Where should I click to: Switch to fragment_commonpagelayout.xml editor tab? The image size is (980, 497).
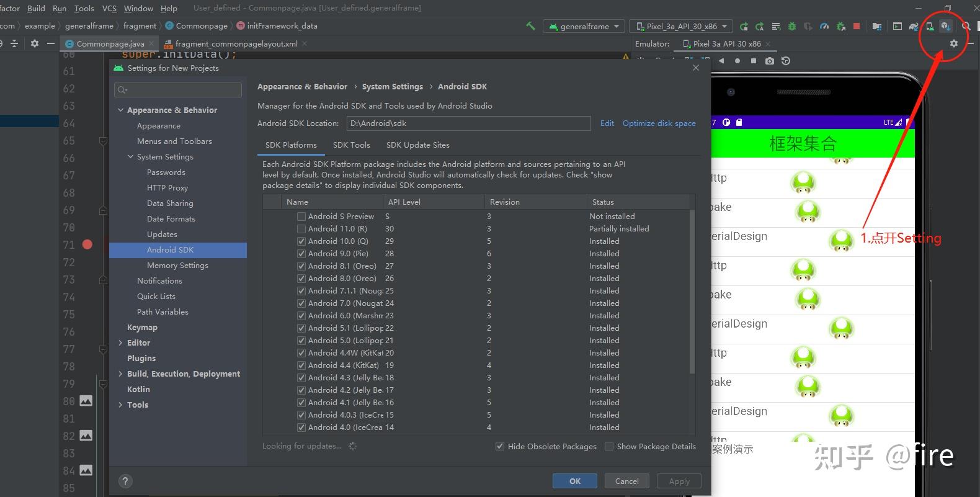(x=236, y=43)
